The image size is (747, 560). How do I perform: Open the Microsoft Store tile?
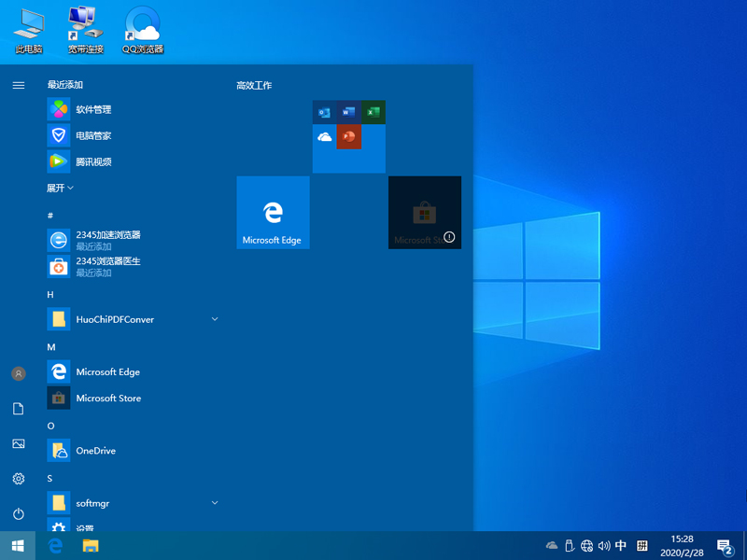tap(424, 212)
